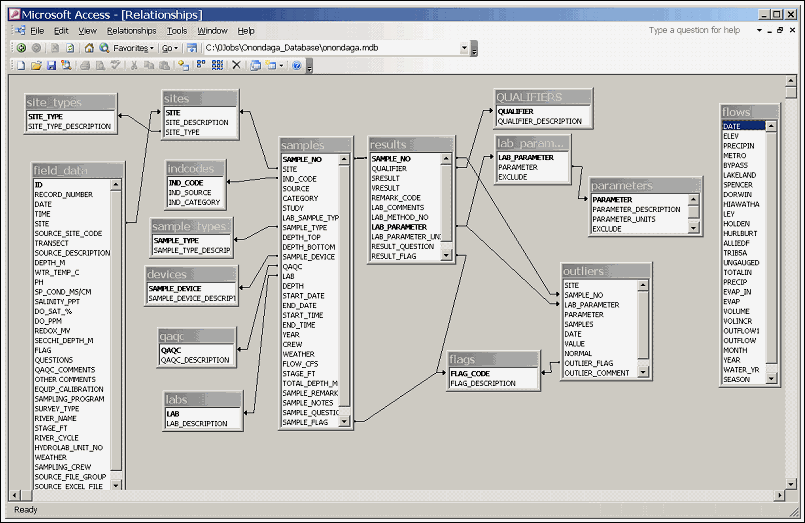
Task: Click main window vertical scrollbar down arrow
Action: [790, 483]
